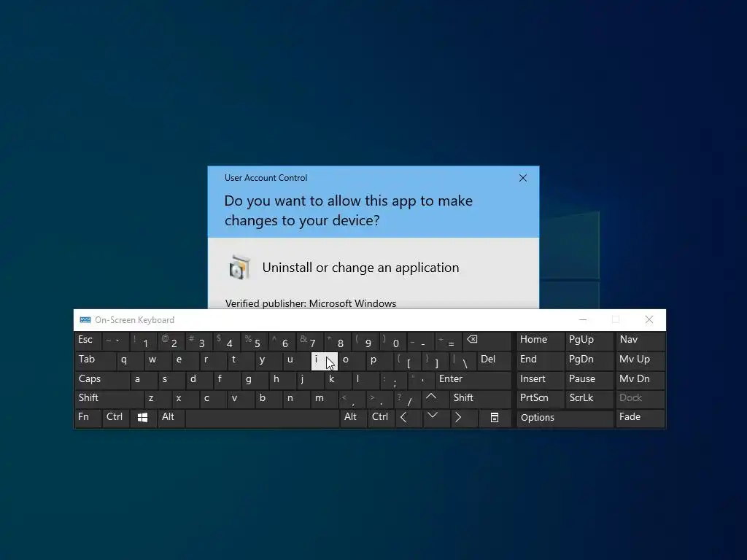This screenshot has width=747, height=560.
Task: Toggle the Caps lock key
Action: (x=102, y=379)
